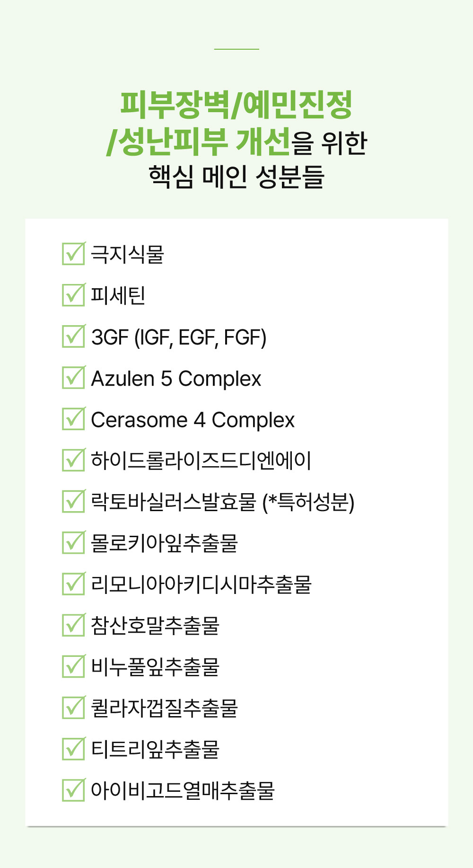Tick the 퀼라자껍질추출물 checkbox
Viewport: 473px width, 868px height.
pos(74,707)
